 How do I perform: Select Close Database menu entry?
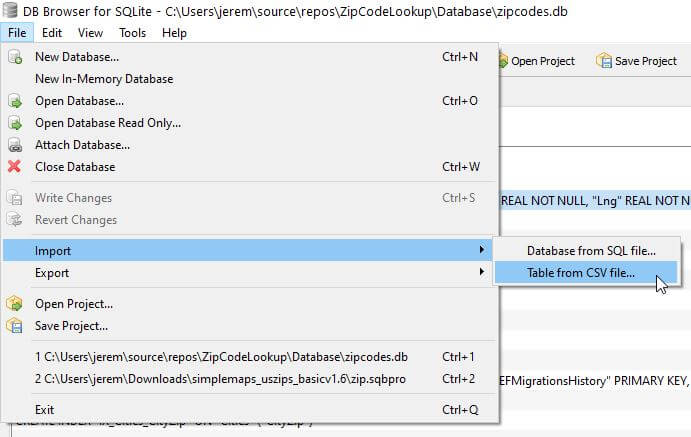pos(250,167)
